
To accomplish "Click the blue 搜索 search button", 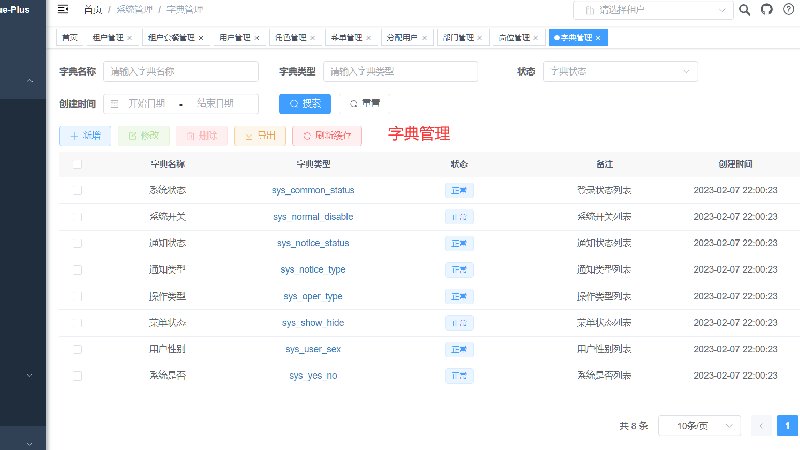I will click(x=305, y=104).
